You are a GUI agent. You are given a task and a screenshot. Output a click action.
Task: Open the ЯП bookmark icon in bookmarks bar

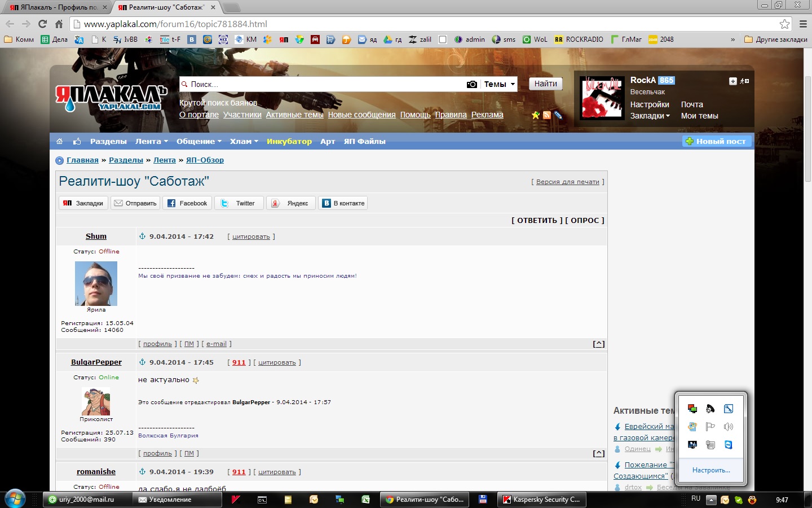[x=284, y=40]
